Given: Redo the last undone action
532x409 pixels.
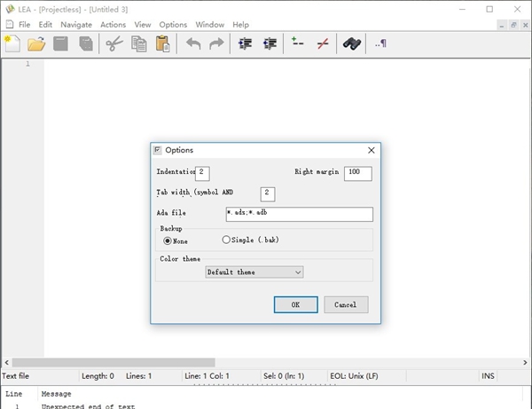Looking at the screenshot, I should pyautogui.click(x=216, y=43).
